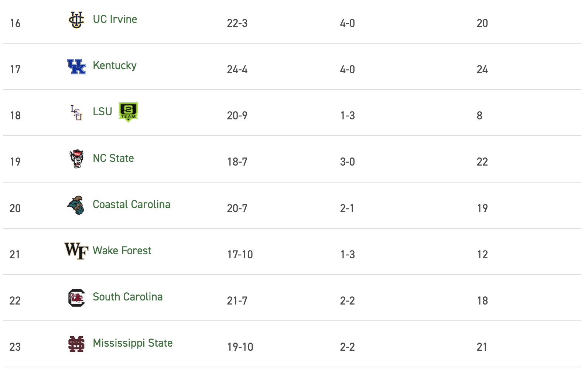Viewport: 588px width, 374px height.
Task: Click the Kentucky UK logo
Action: (76, 67)
